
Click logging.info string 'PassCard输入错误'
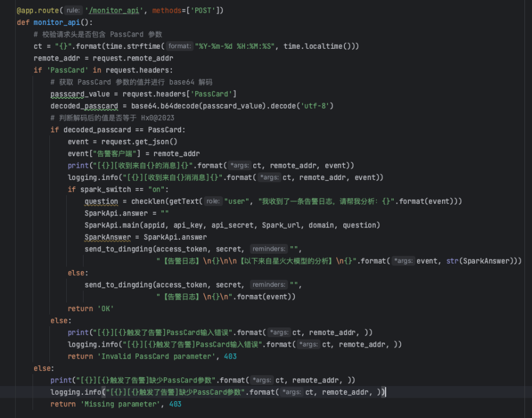click(192, 344)
